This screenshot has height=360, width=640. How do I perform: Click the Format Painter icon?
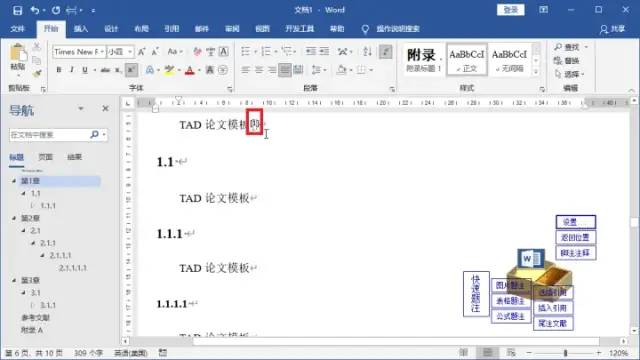[37, 73]
